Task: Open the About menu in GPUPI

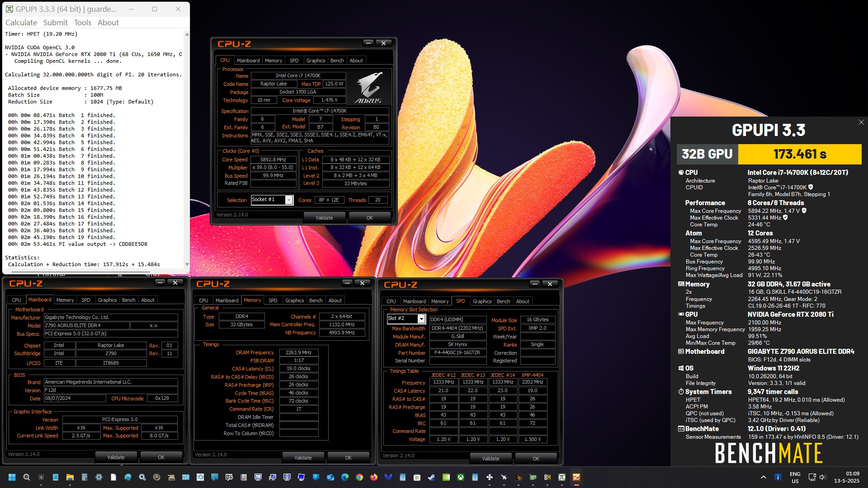Action: [x=108, y=23]
